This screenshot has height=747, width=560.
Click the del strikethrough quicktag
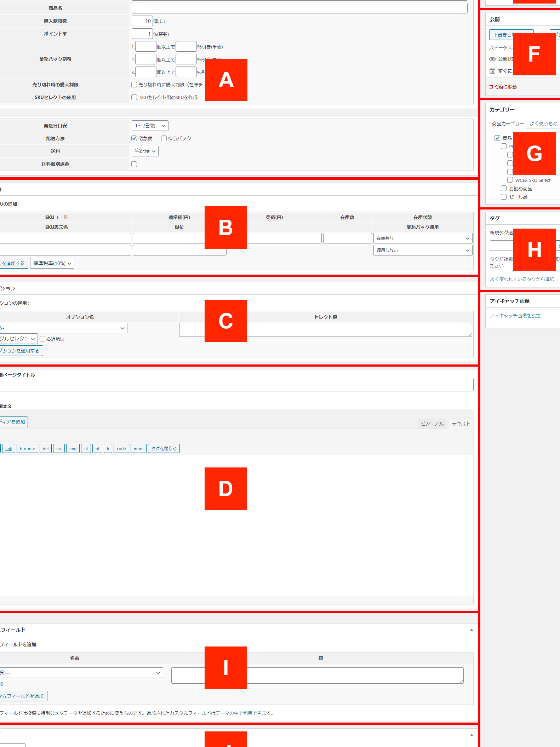pos(46,449)
